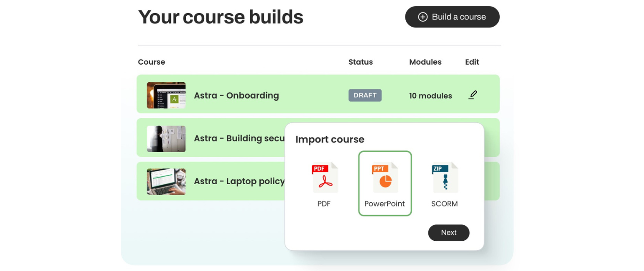
Task: Click the Modules column header
Action: (425, 62)
